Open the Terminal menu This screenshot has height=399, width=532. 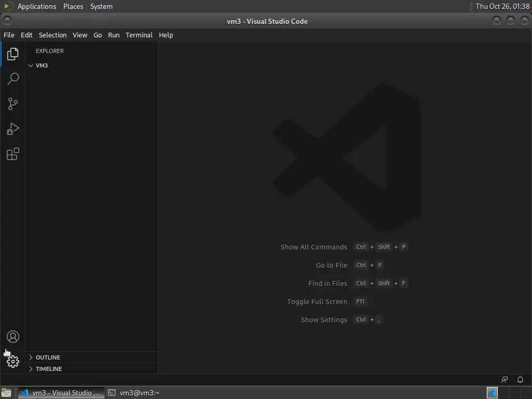point(139,35)
